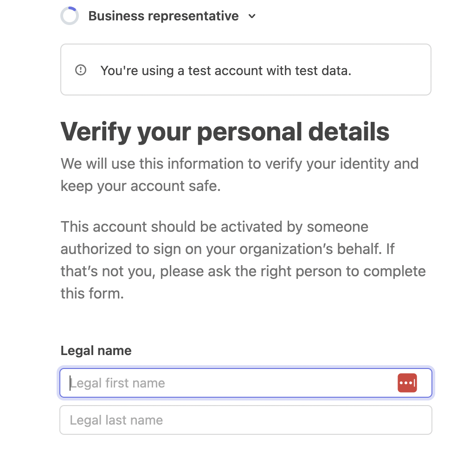Select the Legal last name field
Viewport: 476px width, 470px height.
click(x=246, y=420)
